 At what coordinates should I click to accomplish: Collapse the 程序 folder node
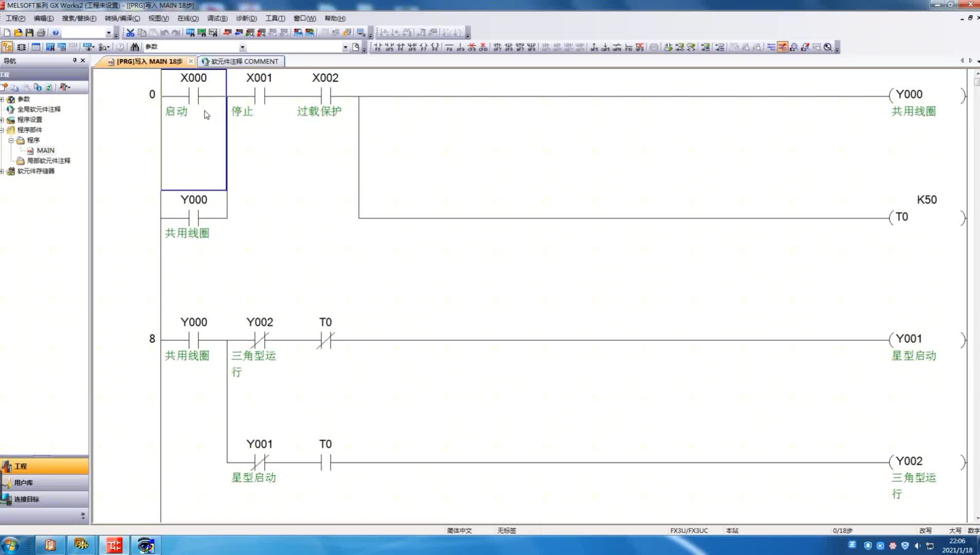(11, 140)
